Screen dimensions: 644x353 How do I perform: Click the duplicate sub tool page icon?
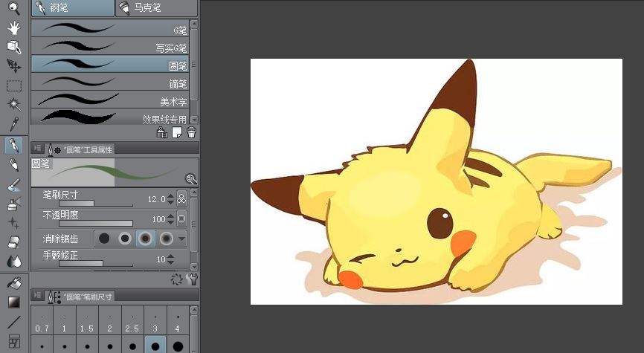tap(177, 132)
